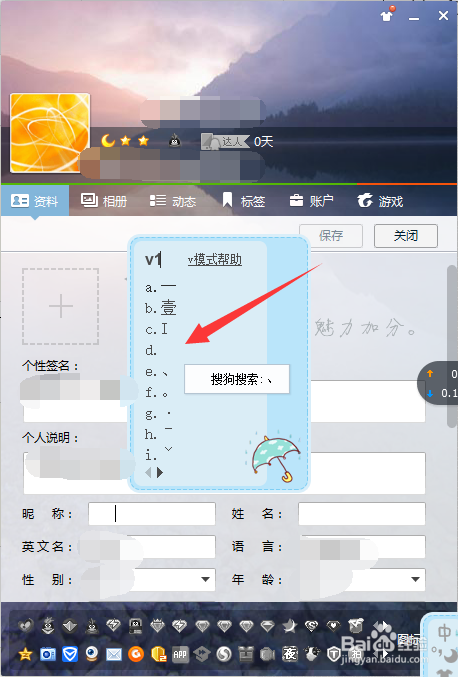Choose candidate c. Ⅰ
458x677 pixels.
(156, 329)
